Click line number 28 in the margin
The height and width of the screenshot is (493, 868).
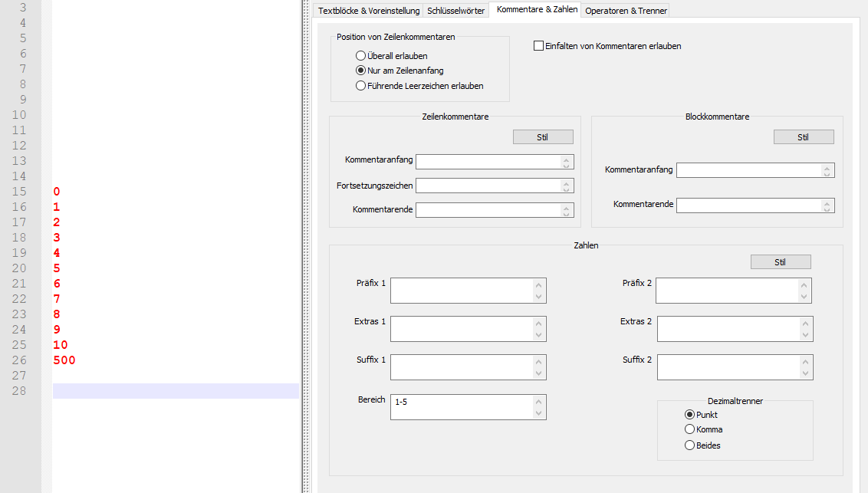point(19,391)
